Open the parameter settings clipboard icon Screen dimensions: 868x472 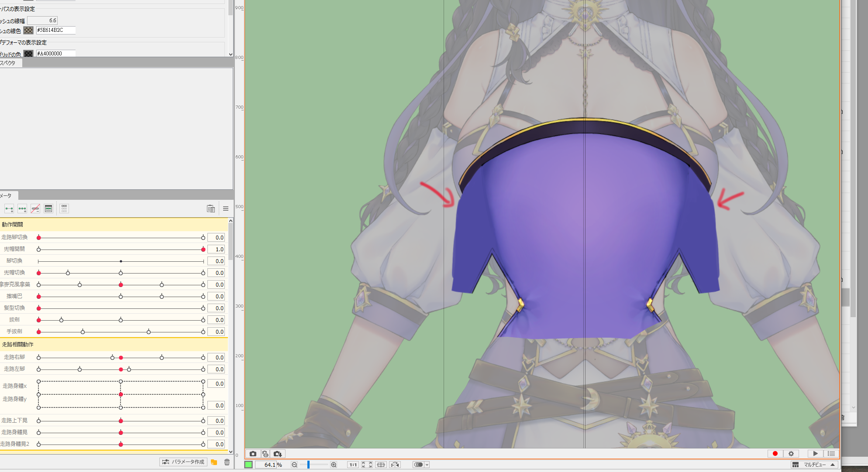click(211, 209)
